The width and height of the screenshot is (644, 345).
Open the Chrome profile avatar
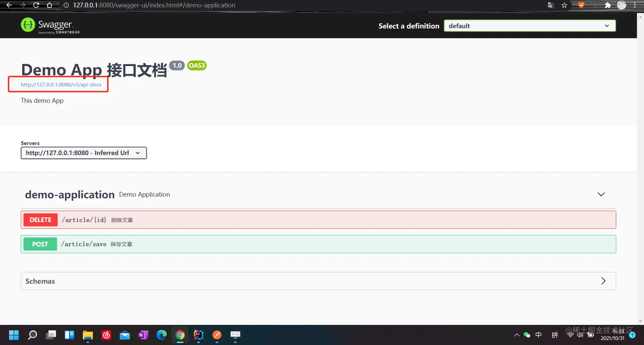621,5
